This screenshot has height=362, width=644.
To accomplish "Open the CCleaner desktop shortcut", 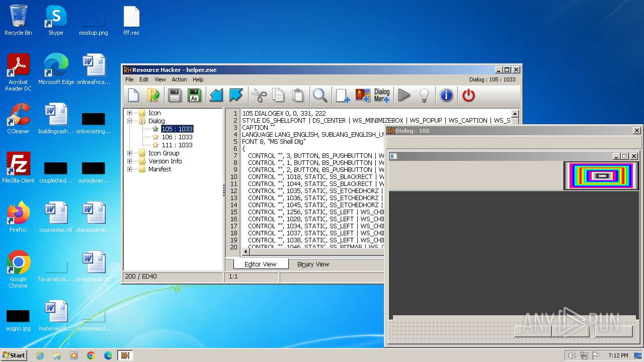I will (18, 119).
